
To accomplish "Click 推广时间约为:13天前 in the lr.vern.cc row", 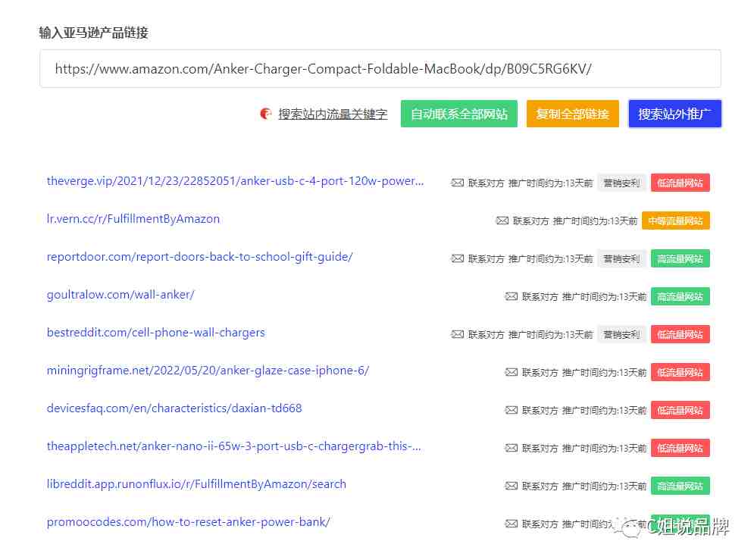I will click(x=596, y=221).
